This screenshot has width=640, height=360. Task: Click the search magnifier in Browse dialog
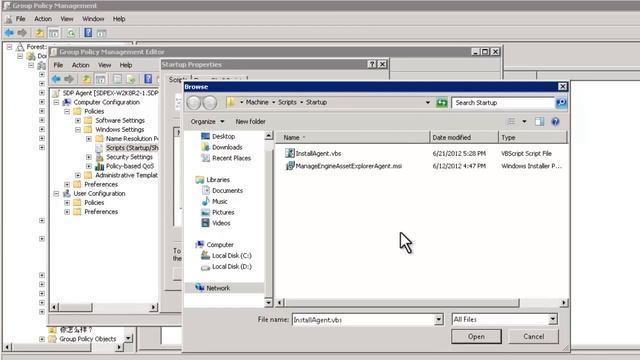coord(561,102)
